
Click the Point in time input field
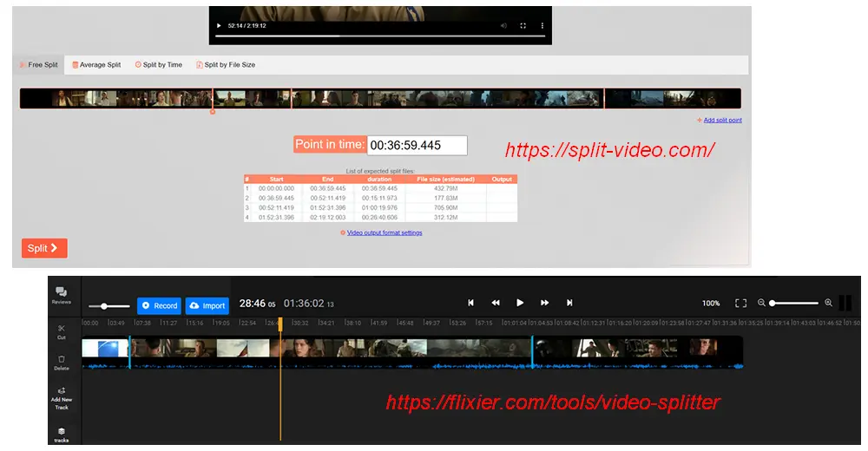pos(417,146)
